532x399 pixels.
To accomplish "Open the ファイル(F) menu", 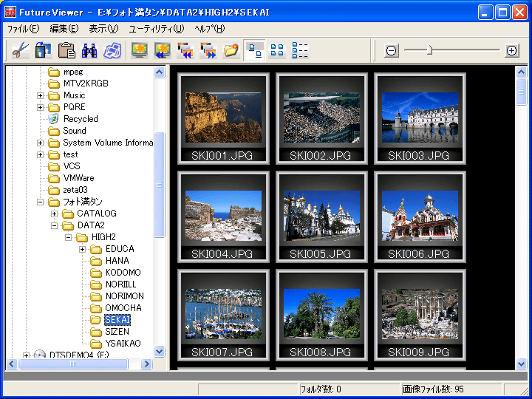I will click(x=24, y=29).
